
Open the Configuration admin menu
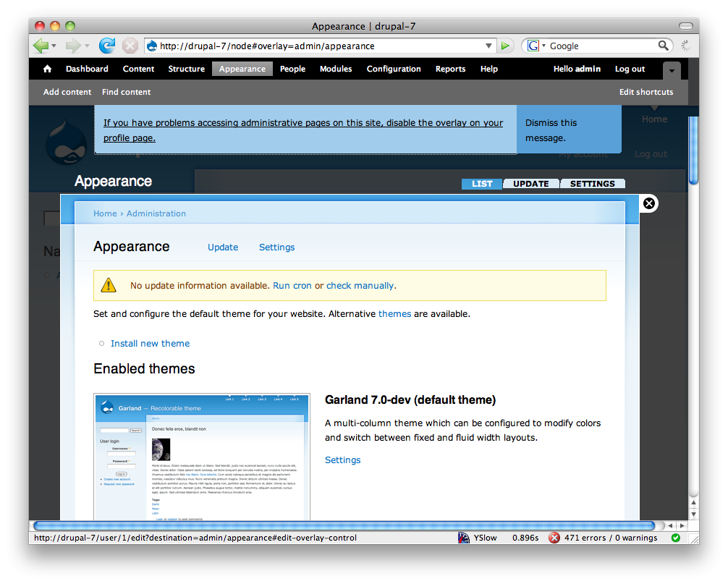coord(393,69)
